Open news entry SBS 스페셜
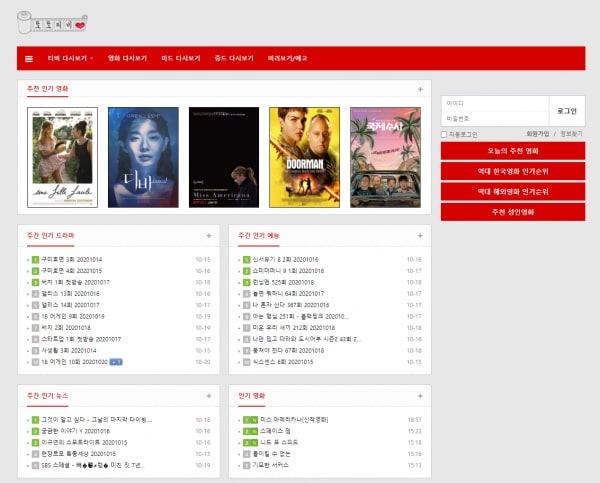This screenshot has height=483, width=600. point(93,465)
